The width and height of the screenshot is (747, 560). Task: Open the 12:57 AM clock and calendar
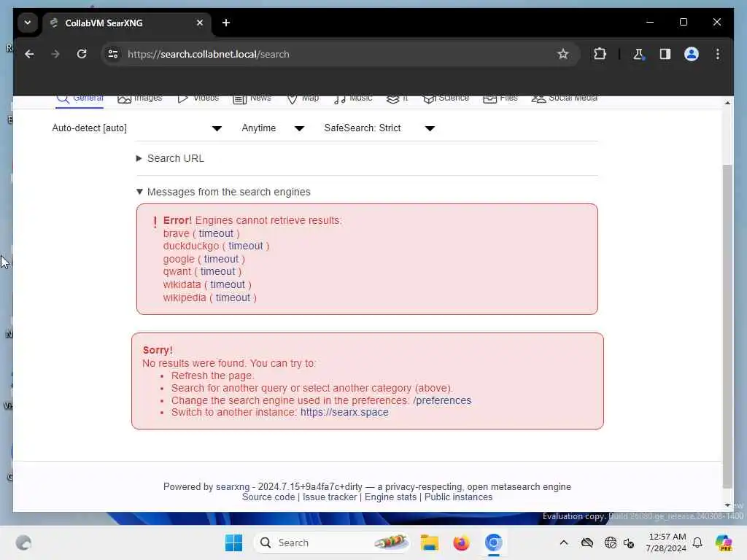[666, 542]
